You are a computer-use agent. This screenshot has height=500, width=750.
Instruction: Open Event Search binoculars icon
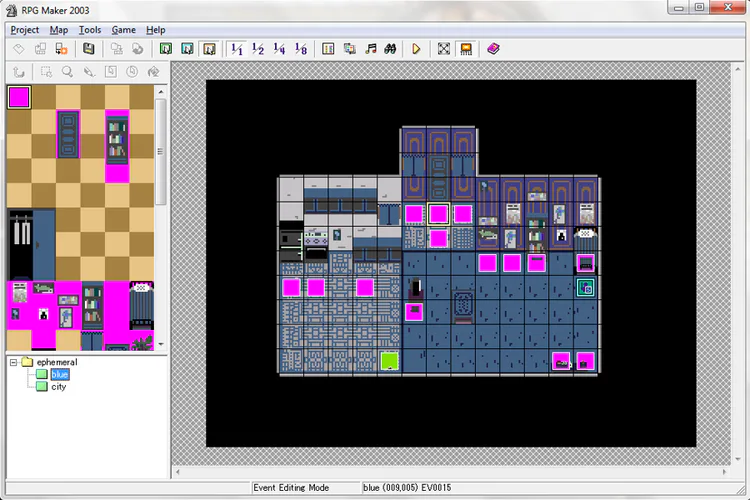coord(391,49)
